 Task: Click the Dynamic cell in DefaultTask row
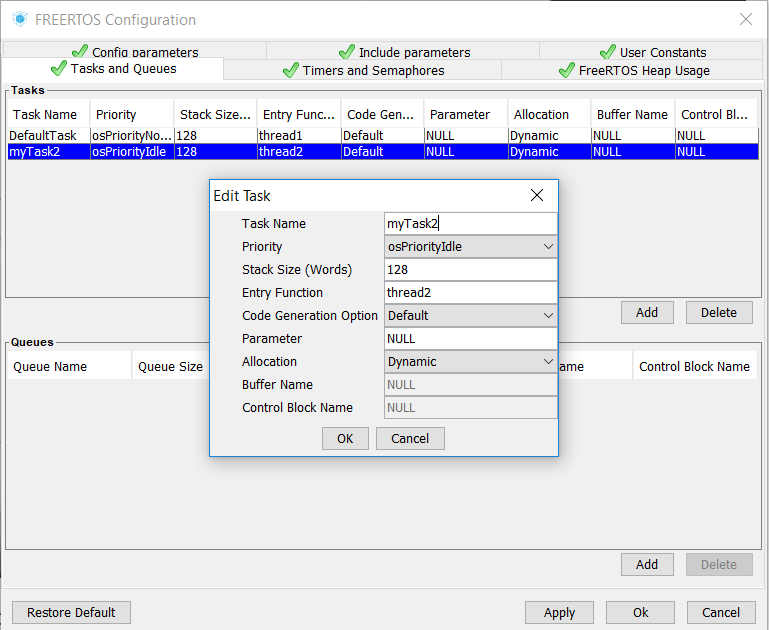pos(549,136)
